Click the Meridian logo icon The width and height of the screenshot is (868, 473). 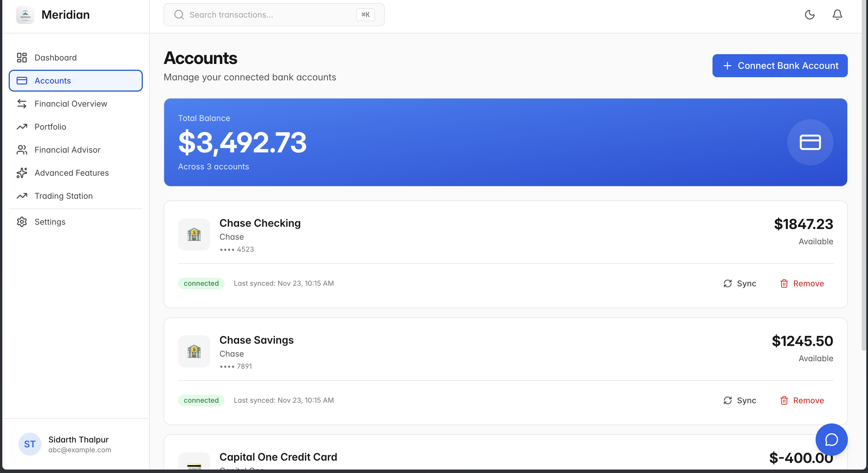pos(25,14)
